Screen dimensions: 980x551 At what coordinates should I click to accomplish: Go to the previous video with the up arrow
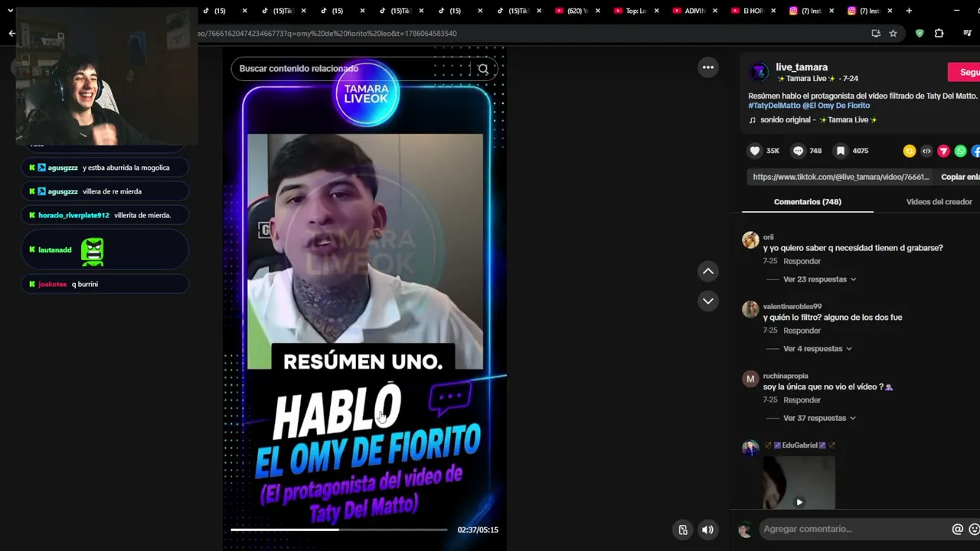(708, 271)
